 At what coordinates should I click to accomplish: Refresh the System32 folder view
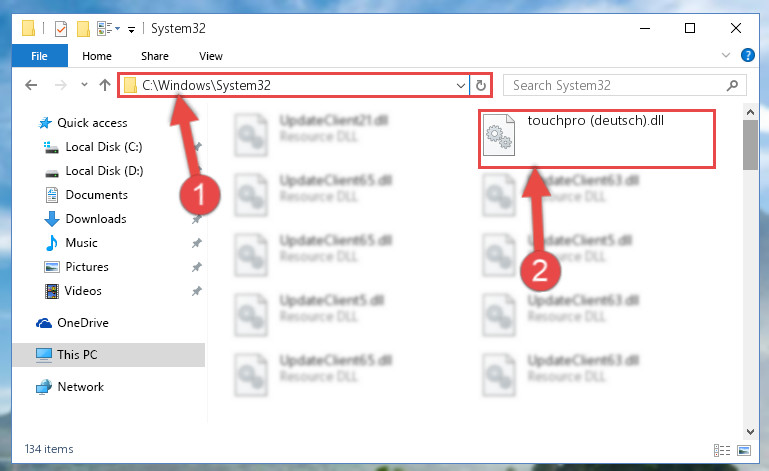tap(481, 85)
